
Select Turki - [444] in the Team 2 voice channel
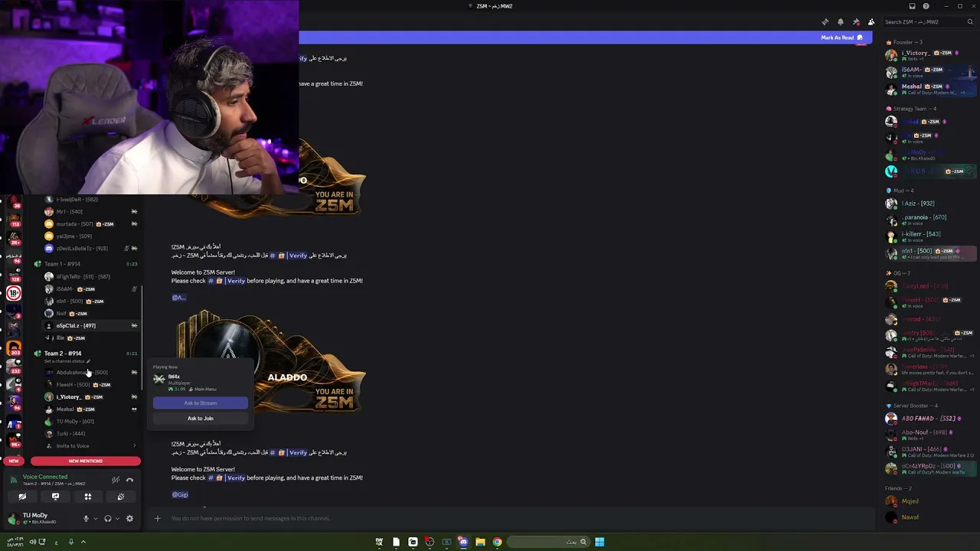(x=91, y=434)
